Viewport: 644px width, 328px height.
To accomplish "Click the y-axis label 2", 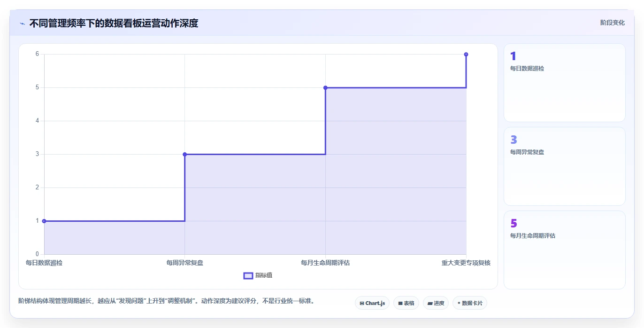I will 37,187.
